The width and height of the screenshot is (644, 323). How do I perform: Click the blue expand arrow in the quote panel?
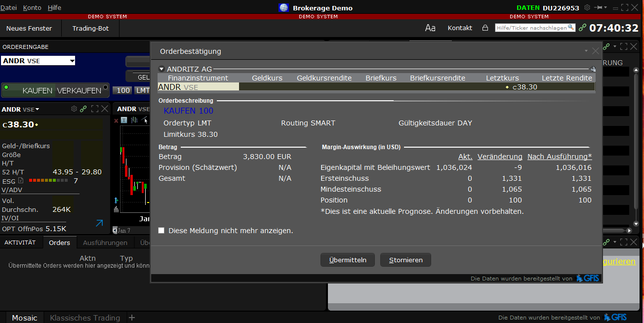[x=99, y=223]
